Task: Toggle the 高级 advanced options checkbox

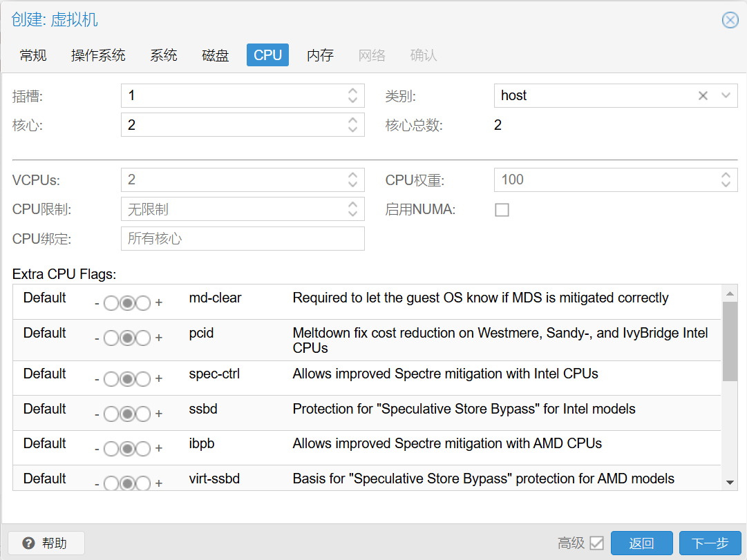Action: click(596, 543)
